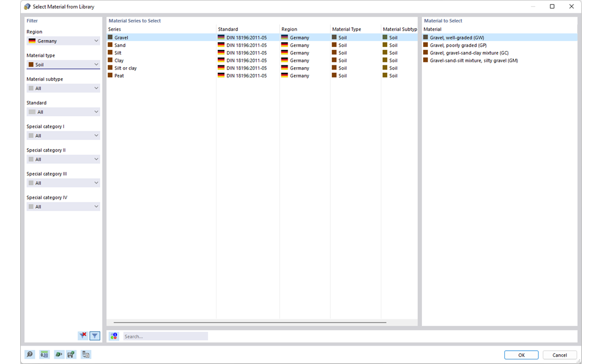Open the Region dropdown showing Germany
Image resolution: width=602 pixels, height=364 pixels.
click(63, 41)
